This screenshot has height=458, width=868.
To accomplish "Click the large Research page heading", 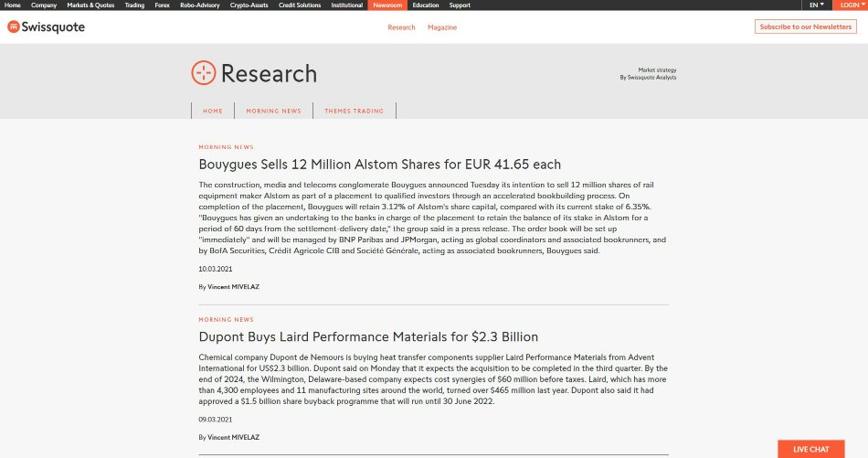I will [x=269, y=74].
